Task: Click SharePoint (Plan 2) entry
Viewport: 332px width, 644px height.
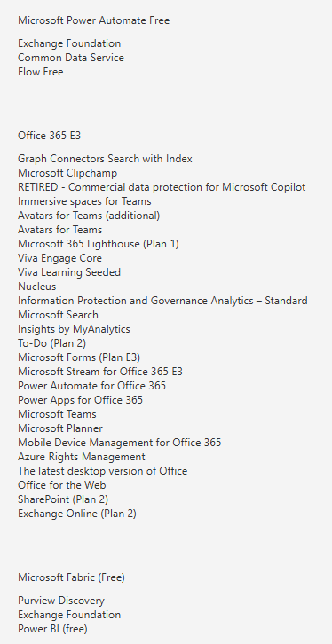Action: pyautogui.click(x=63, y=499)
